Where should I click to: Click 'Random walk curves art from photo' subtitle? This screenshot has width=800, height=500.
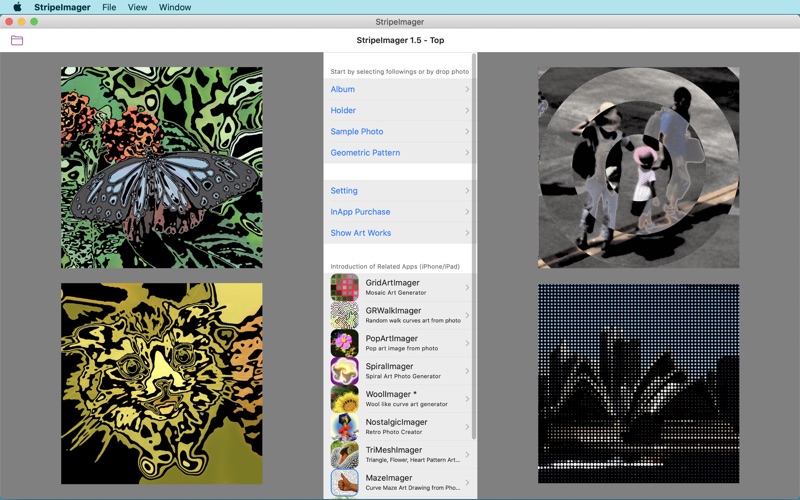coord(413,321)
